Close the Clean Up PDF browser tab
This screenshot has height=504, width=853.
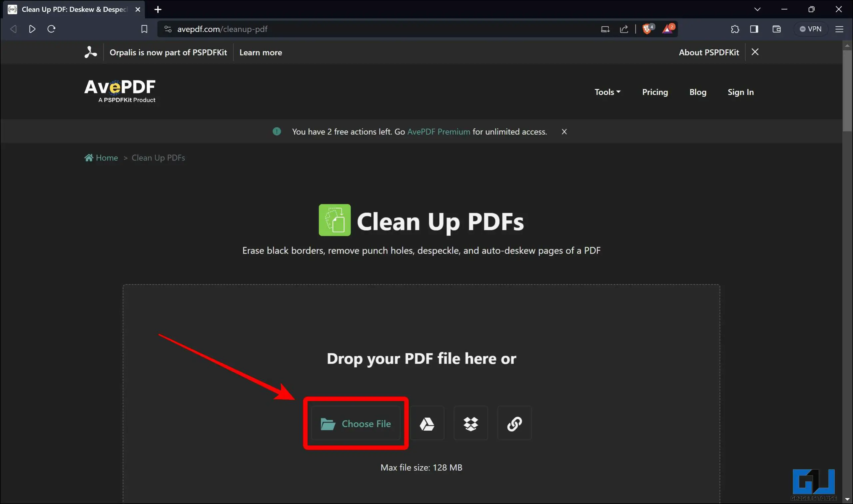pyautogui.click(x=138, y=10)
